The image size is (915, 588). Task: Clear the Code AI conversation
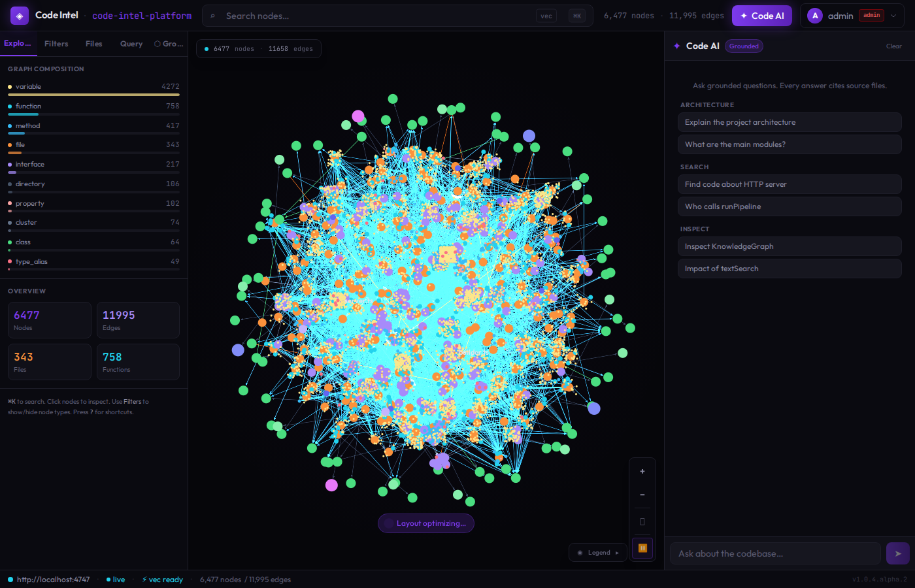pyautogui.click(x=894, y=46)
